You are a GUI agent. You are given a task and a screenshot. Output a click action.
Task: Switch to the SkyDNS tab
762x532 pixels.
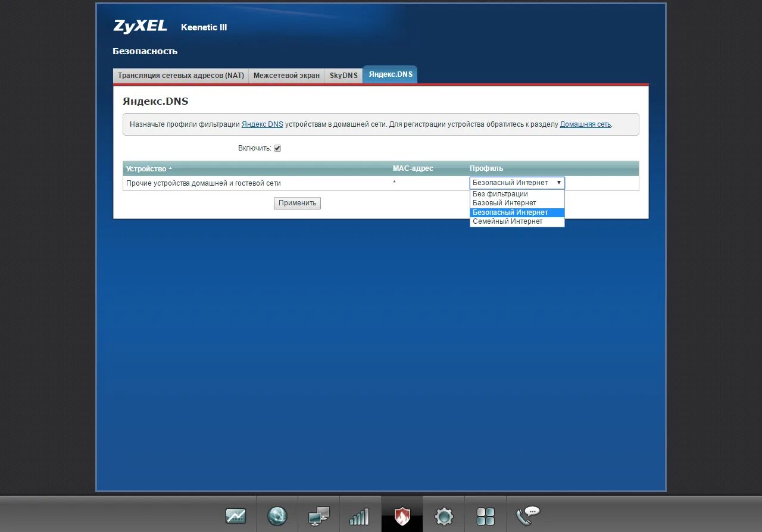(x=343, y=76)
